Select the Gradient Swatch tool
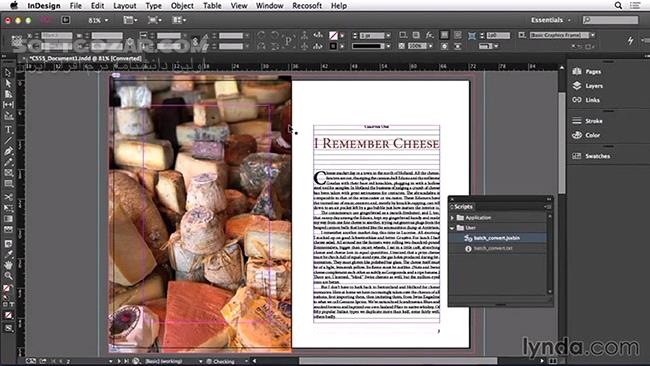 (8, 219)
